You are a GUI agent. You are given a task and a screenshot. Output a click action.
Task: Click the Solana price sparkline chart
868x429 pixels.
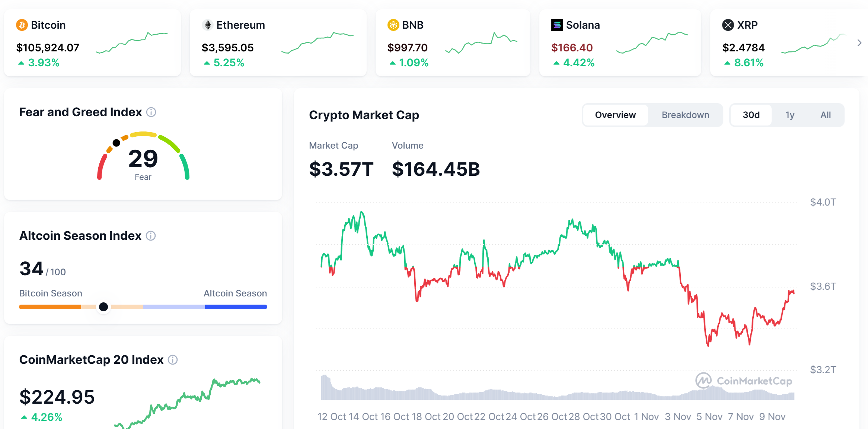pyautogui.click(x=652, y=43)
